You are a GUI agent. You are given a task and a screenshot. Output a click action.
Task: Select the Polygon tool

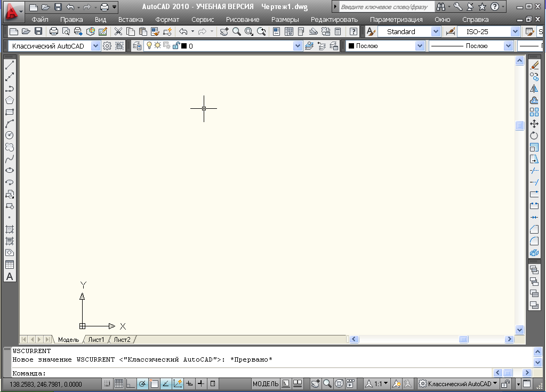10,100
